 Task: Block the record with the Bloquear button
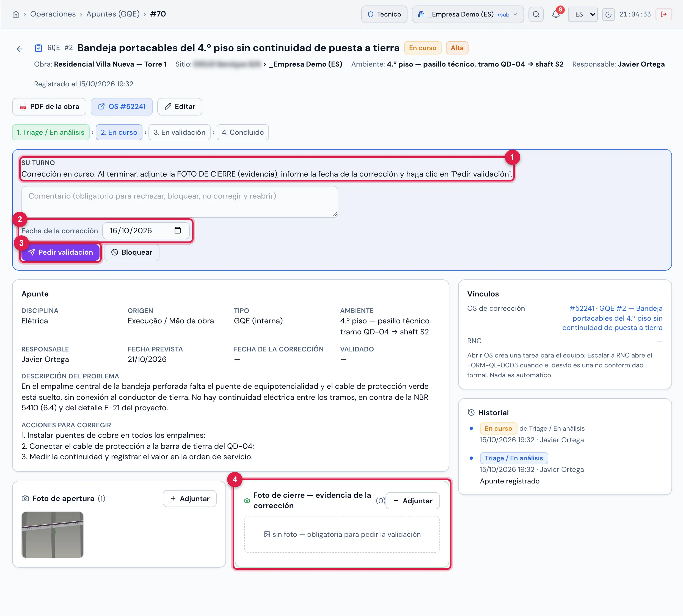132,252
